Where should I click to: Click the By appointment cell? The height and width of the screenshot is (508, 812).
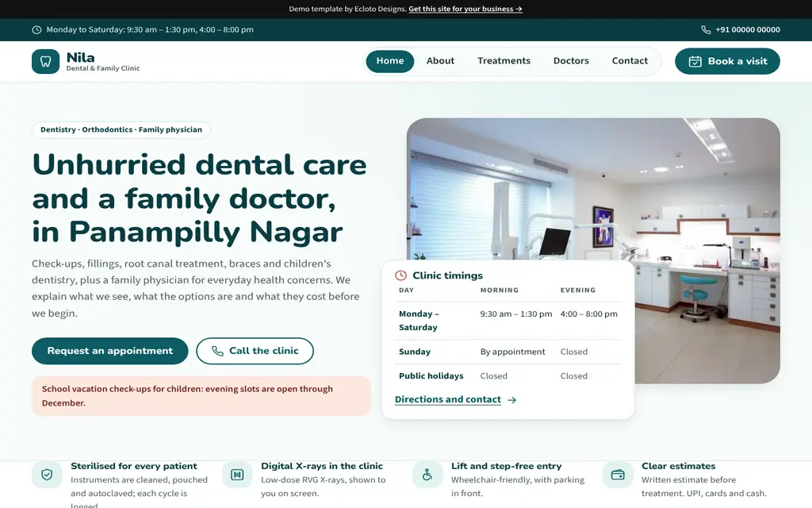tap(513, 352)
